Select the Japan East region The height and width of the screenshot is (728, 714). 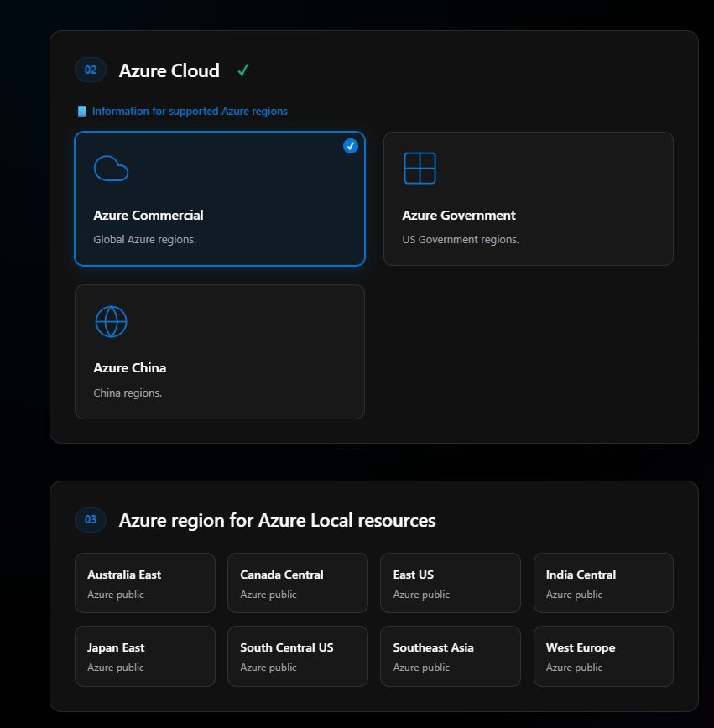point(144,656)
